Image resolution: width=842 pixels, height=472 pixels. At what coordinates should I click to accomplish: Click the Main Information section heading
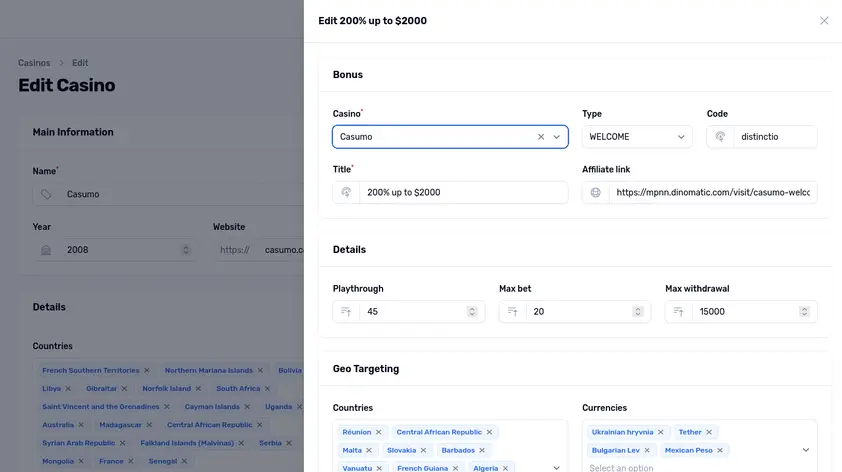click(73, 132)
